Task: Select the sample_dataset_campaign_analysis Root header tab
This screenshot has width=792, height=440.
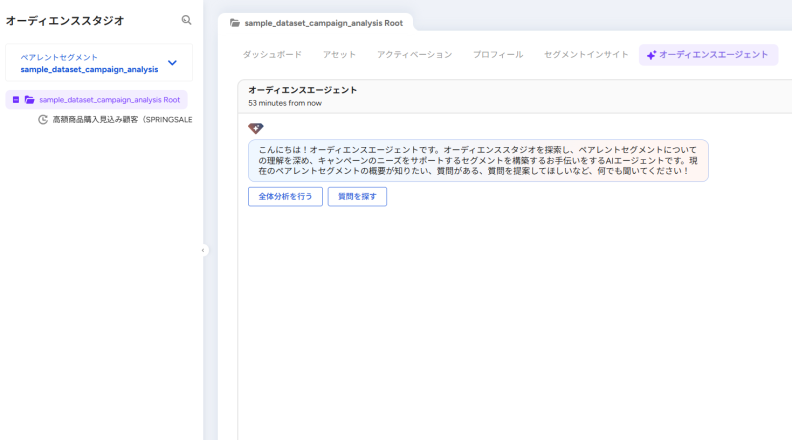Action: click(x=316, y=23)
